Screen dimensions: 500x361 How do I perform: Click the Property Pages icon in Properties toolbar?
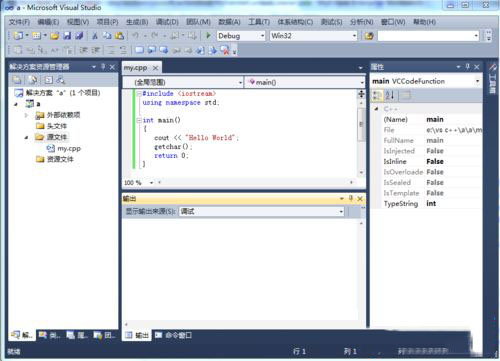coord(405,96)
